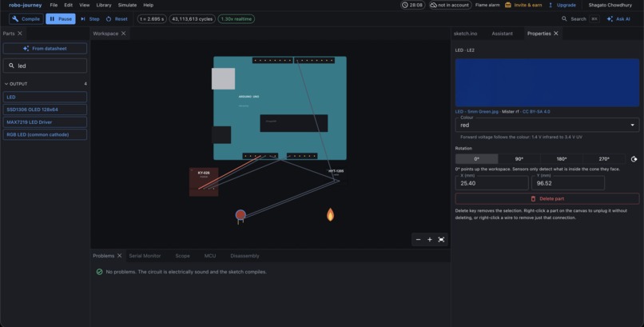Select the SSD1306 OLED 128x64 part
644x327 pixels.
coord(45,110)
